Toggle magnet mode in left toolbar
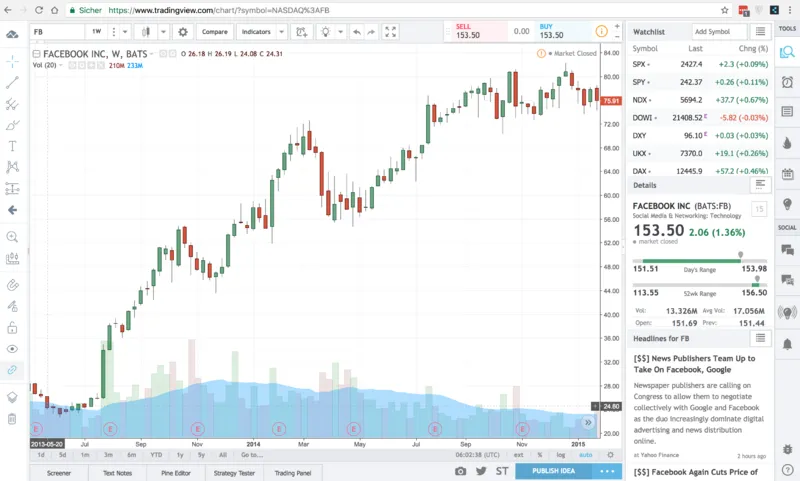Screen dimensions: 800x481 pyautogui.click(x=12, y=285)
